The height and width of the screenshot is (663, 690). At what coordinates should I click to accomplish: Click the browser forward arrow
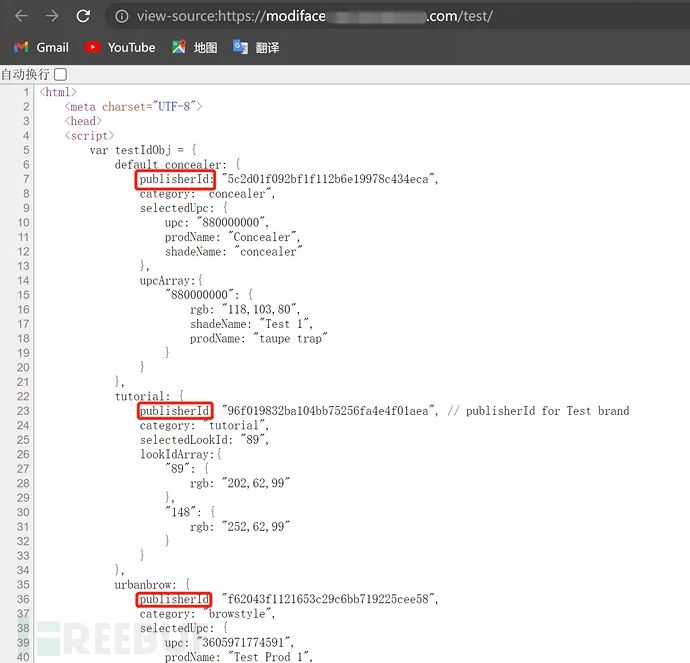(52, 16)
